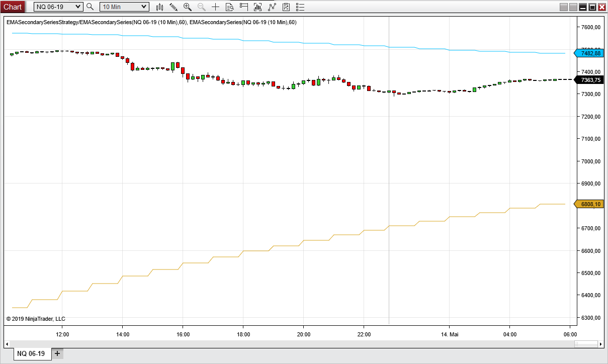Open the chart style candlestick icon

(x=160, y=7)
